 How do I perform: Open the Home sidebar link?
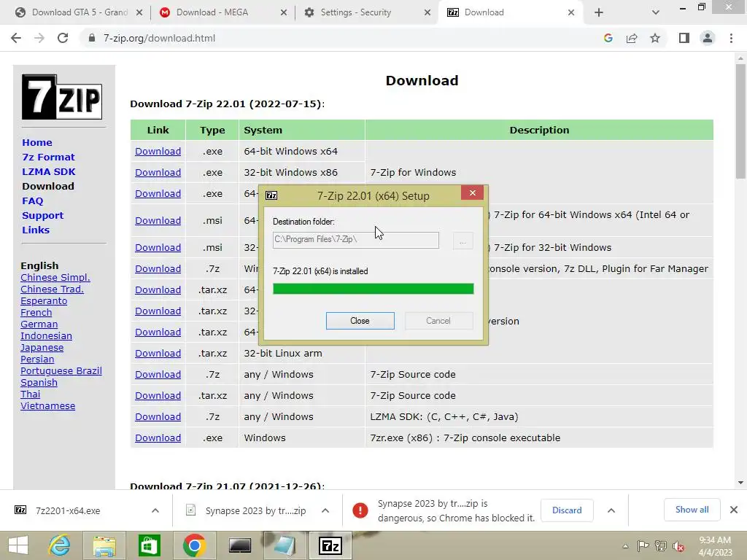tap(37, 142)
